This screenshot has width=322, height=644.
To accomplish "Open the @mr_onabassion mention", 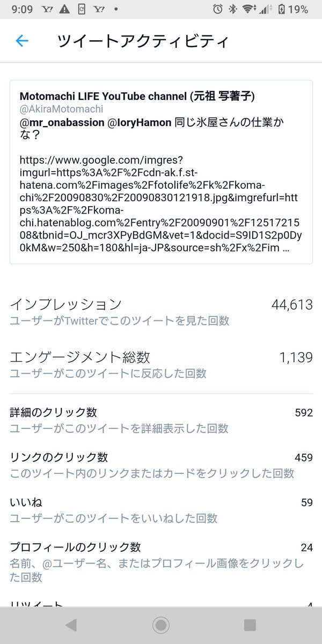I will coord(62,123).
